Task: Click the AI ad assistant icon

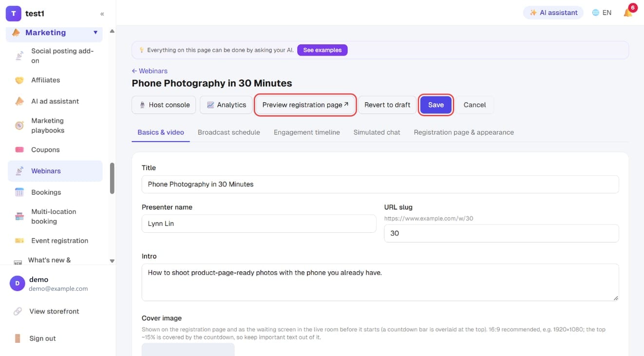Action: click(19, 101)
